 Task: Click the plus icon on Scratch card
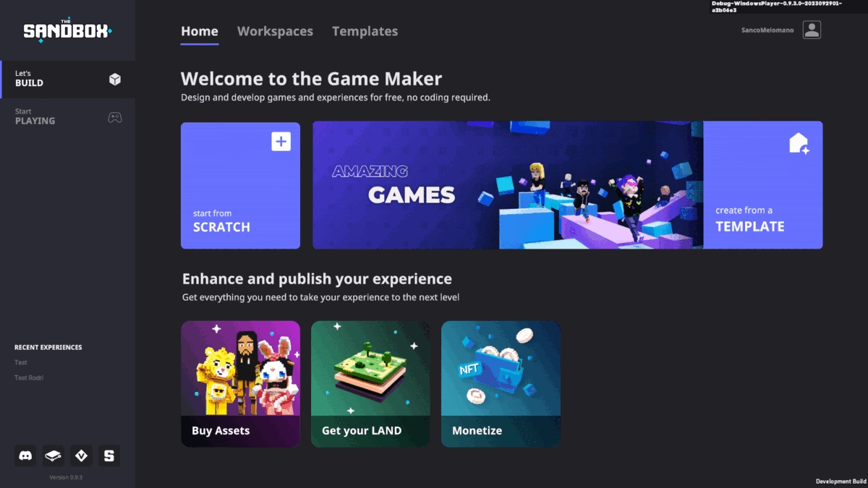click(x=281, y=142)
